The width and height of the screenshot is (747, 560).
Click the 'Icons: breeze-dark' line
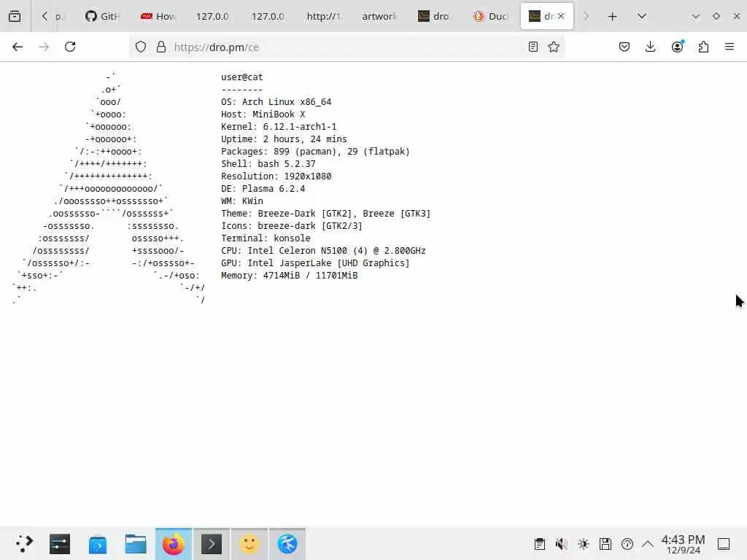pos(292,226)
